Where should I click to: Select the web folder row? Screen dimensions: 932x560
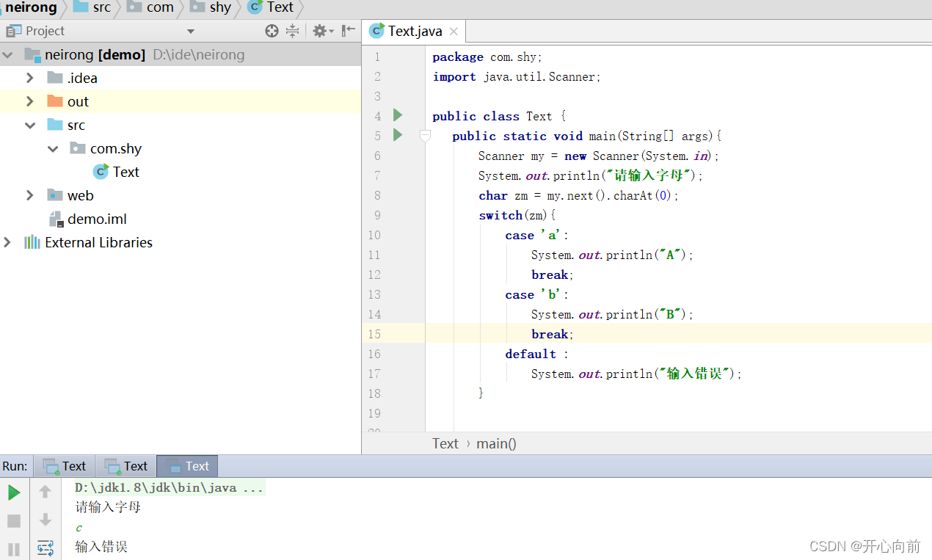180,195
